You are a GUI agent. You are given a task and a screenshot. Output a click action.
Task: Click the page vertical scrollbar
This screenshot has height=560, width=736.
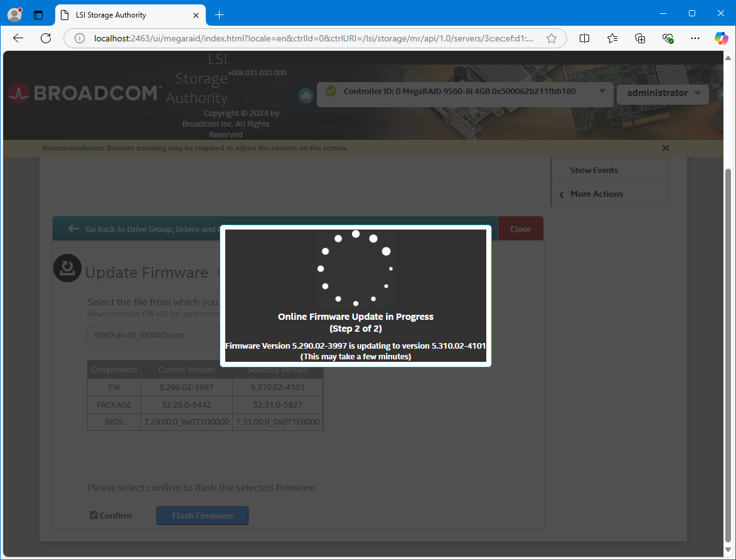[728, 355]
